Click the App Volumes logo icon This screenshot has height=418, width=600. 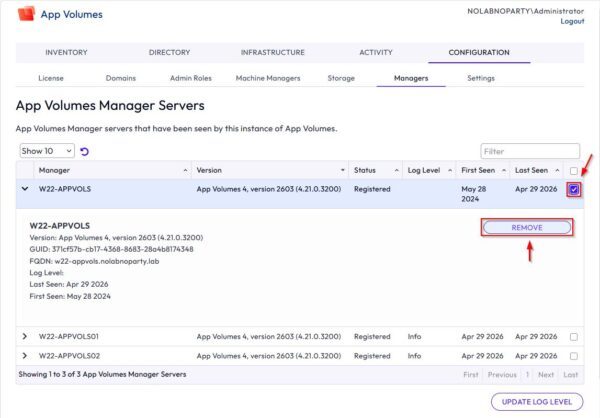pyautogui.click(x=26, y=14)
